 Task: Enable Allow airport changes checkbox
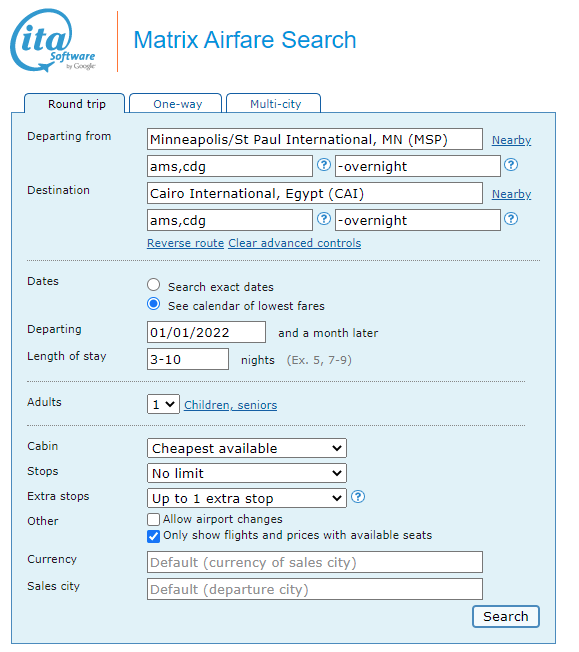pos(153,519)
